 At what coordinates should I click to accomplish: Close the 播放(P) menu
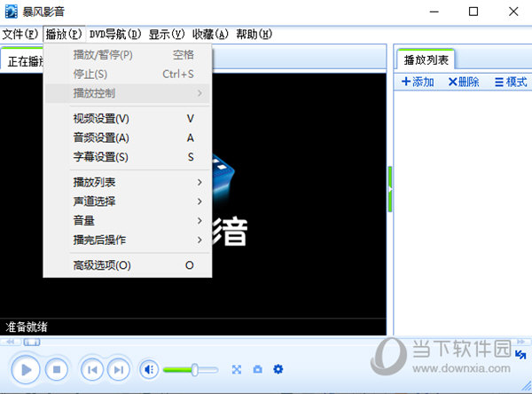pyautogui.click(x=64, y=34)
